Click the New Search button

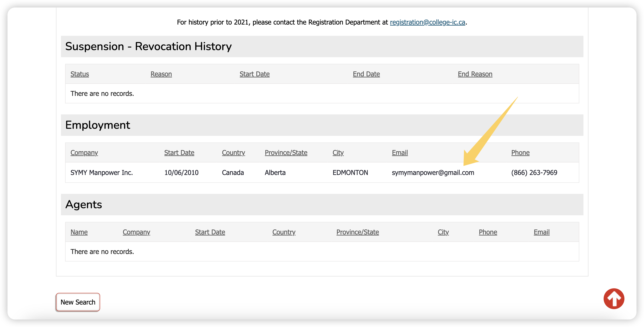[78, 302]
